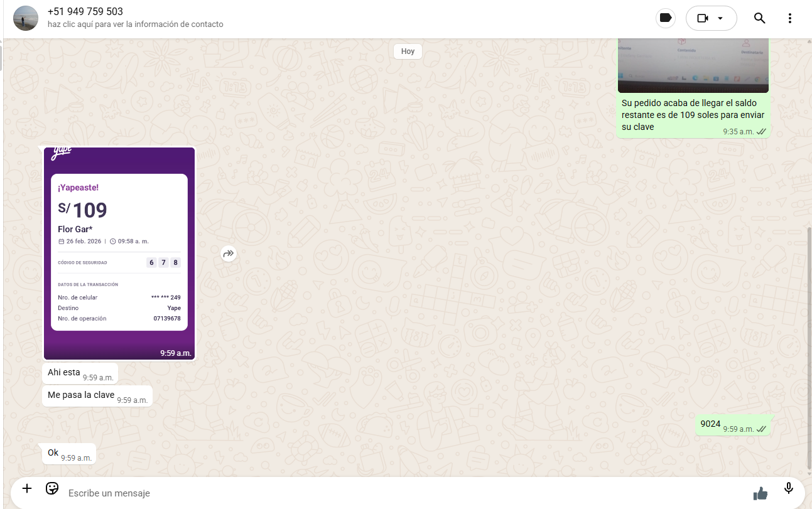Click the chat scrollbar on right
This screenshot has width=812, height=509.
tap(809, 345)
